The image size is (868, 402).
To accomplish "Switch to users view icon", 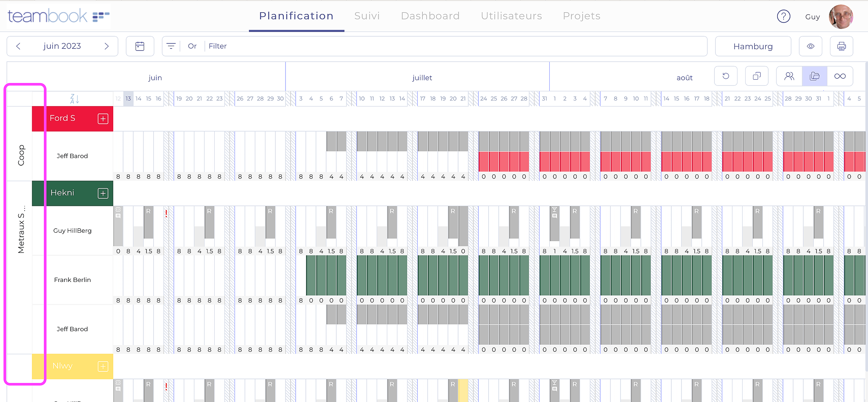I will tap(789, 76).
